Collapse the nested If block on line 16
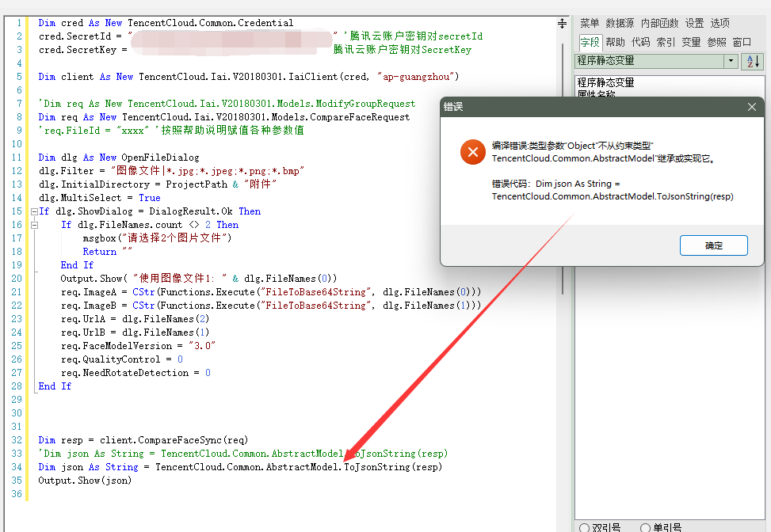This screenshot has width=771, height=532. (x=32, y=225)
